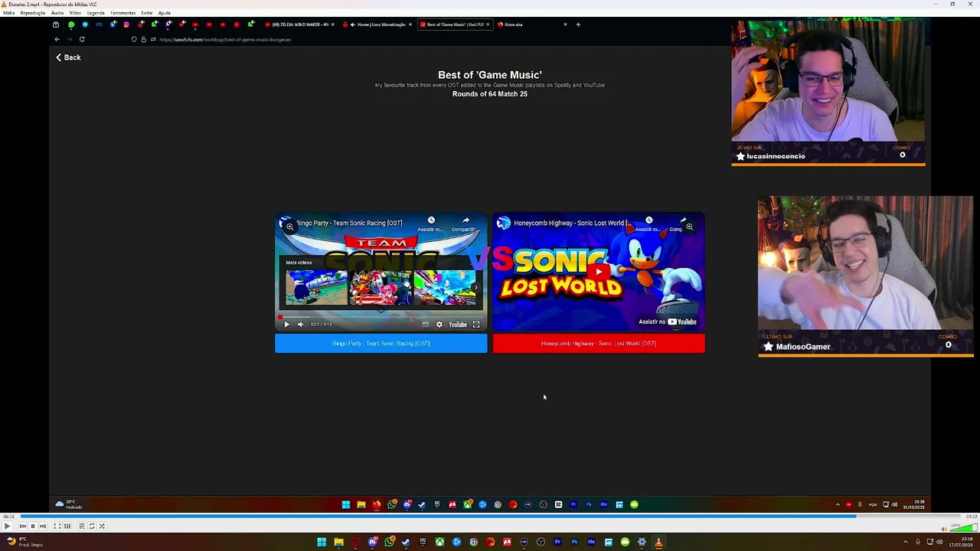Toggle VLC fullscreen mode
The height and width of the screenshot is (551, 980).
(x=57, y=526)
